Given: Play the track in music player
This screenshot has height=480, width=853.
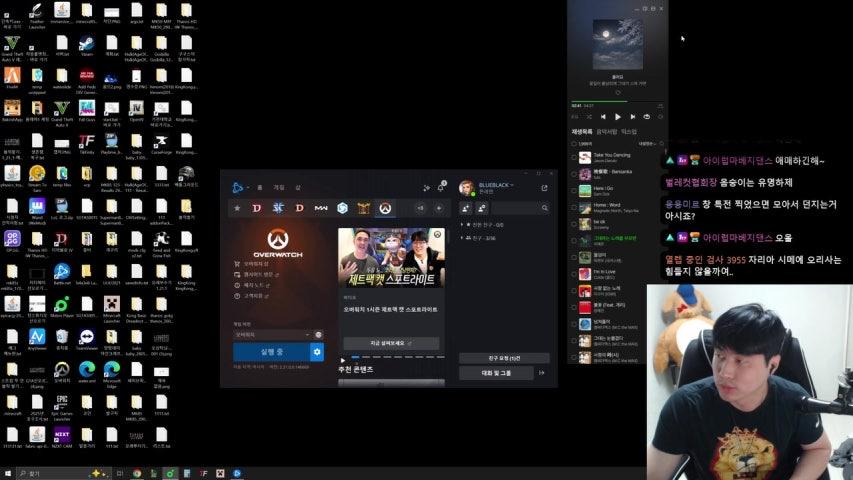Looking at the screenshot, I should pyautogui.click(x=617, y=116).
